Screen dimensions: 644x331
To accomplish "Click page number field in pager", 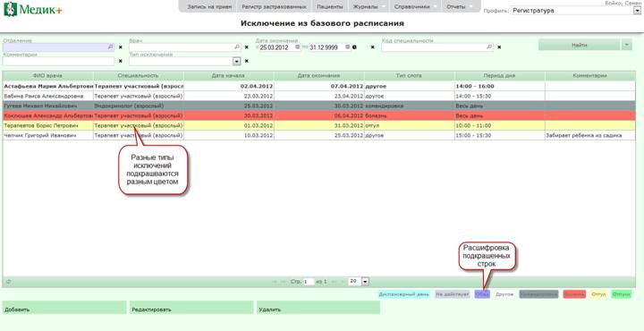I will (309, 282).
